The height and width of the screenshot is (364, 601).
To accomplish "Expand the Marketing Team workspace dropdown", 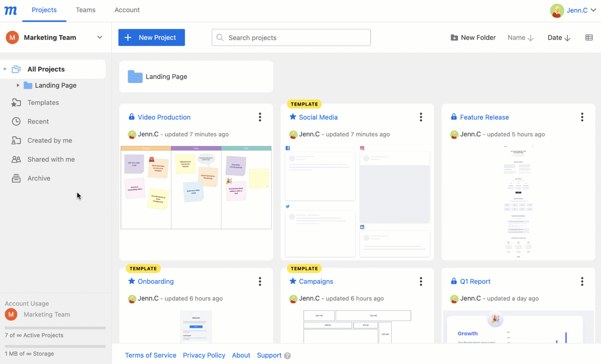I will (99, 38).
